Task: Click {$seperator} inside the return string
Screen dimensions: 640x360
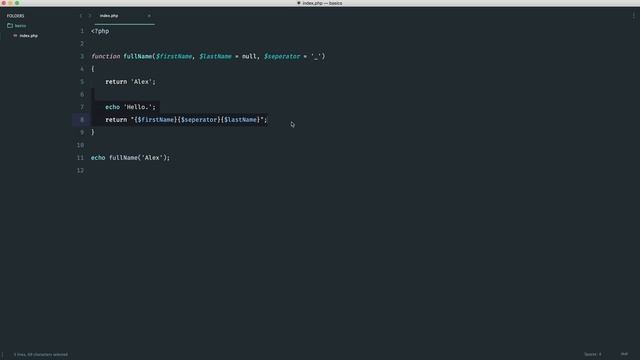Action: coord(199,120)
